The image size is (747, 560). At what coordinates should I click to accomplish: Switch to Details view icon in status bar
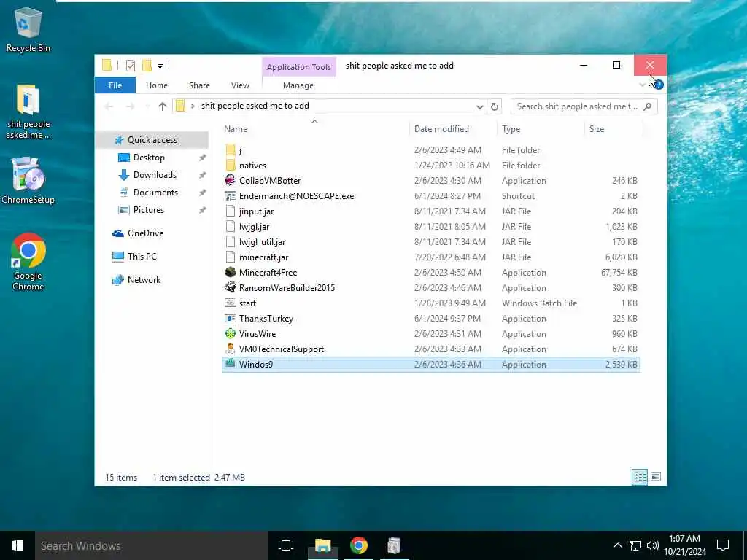click(x=639, y=477)
